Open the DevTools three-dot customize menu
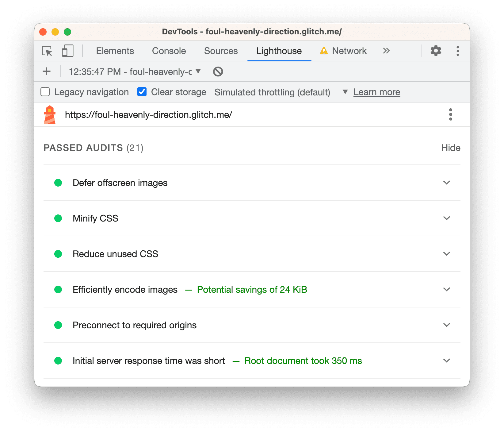Image resolution: width=504 pixels, height=432 pixels. (x=457, y=51)
